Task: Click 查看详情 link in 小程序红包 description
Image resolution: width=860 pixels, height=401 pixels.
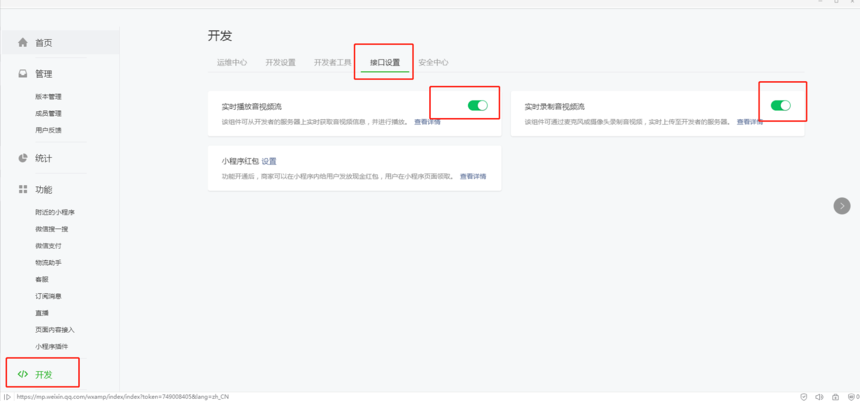Action: point(473,177)
